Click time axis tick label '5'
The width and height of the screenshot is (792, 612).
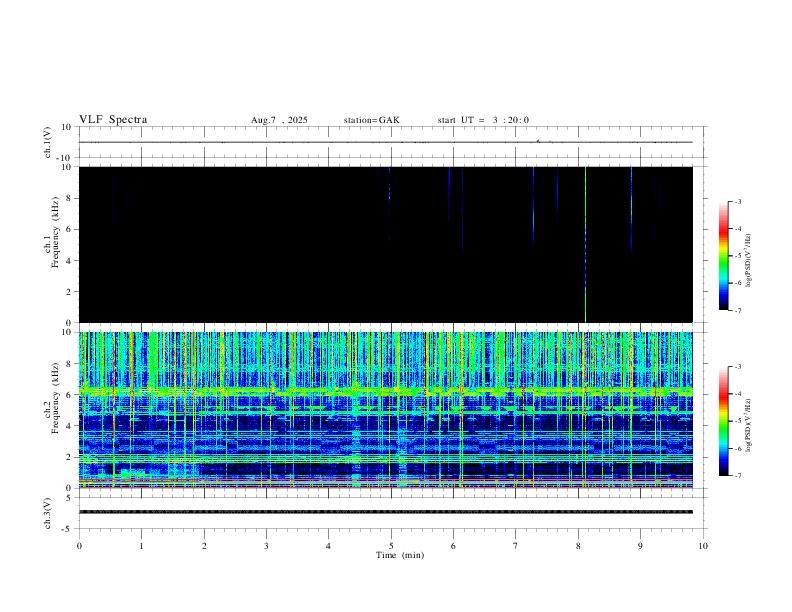(391, 546)
